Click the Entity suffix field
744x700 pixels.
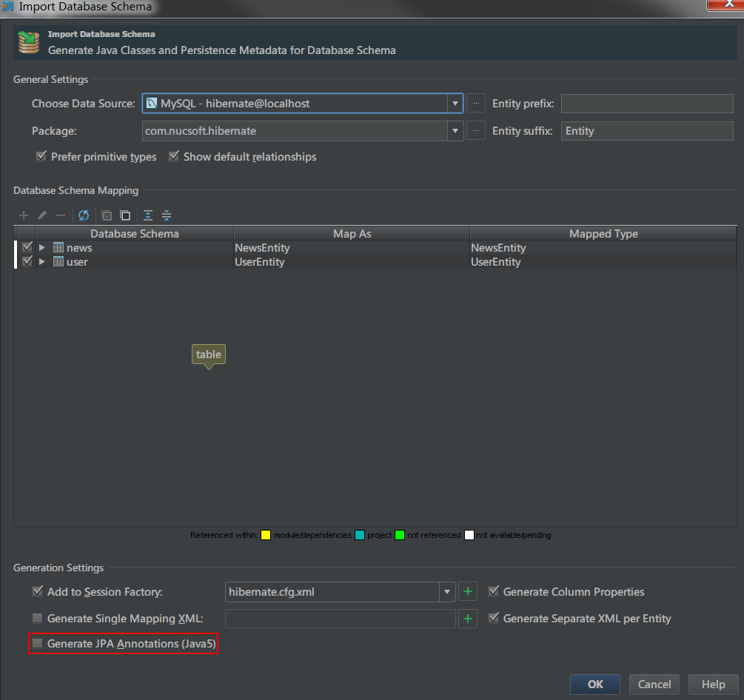(647, 131)
